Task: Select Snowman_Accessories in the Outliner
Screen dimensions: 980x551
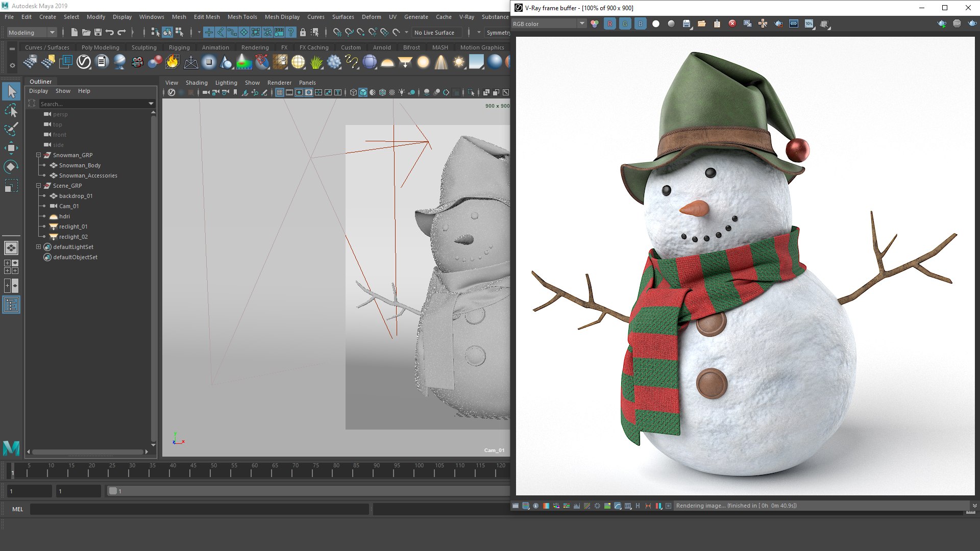Action: coord(88,176)
